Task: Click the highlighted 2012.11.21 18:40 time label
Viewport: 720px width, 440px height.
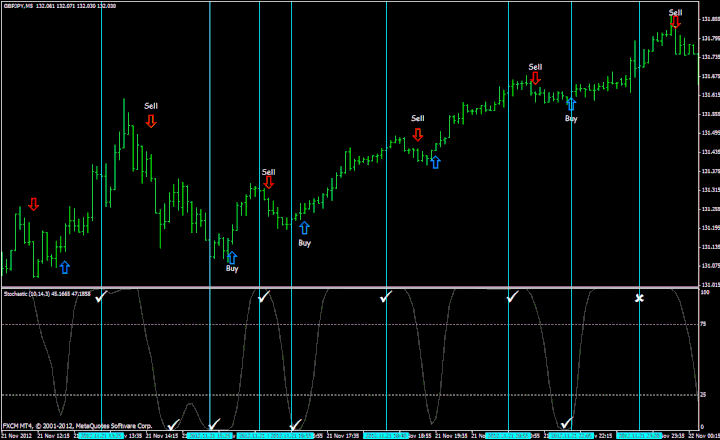Action: tap(386, 435)
